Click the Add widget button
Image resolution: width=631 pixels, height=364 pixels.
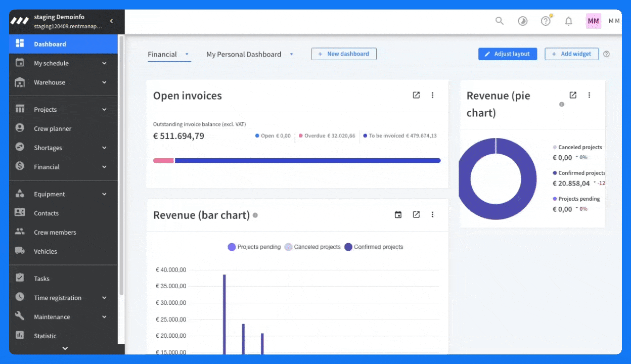pyautogui.click(x=571, y=54)
